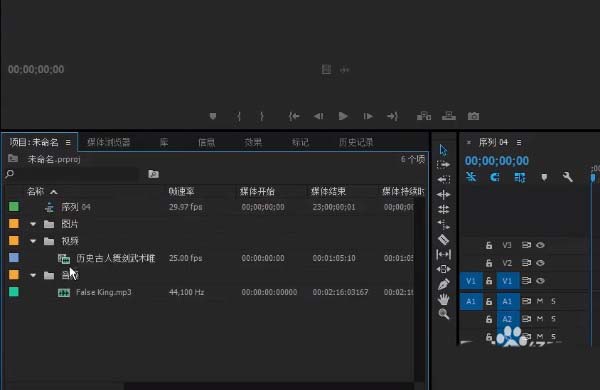Solo the A2 audio track
The height and width of the screenshot is (390, 600).
pyautogui.click(x=553, y=319)
